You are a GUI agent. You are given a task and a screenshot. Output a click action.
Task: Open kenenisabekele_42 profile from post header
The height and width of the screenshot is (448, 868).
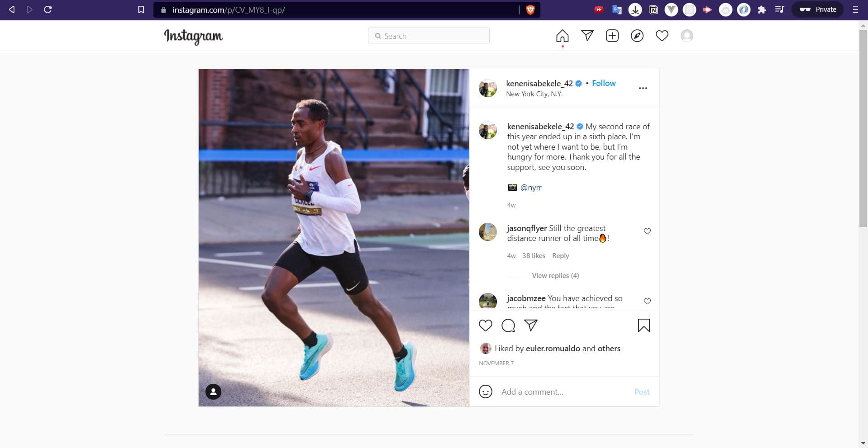pos(539,83)
